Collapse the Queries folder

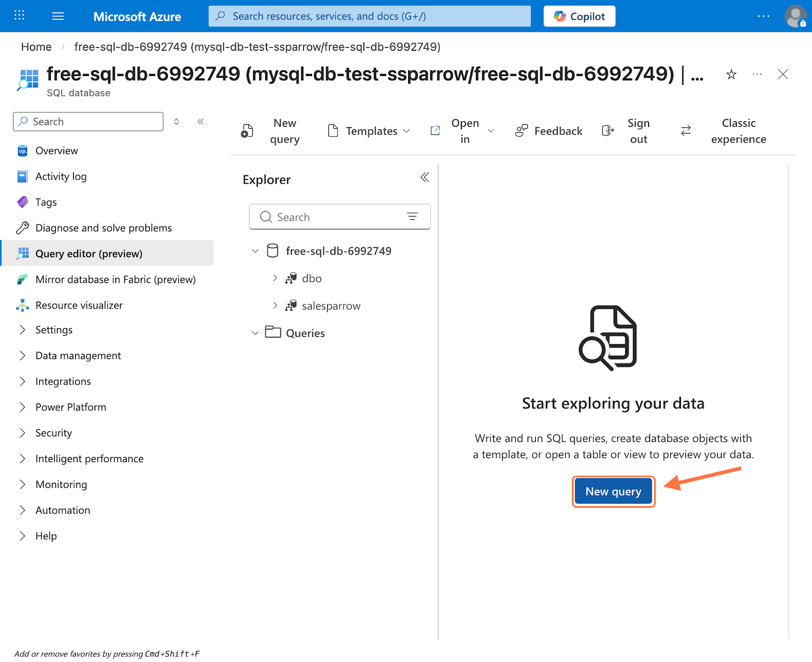point(255,333)
